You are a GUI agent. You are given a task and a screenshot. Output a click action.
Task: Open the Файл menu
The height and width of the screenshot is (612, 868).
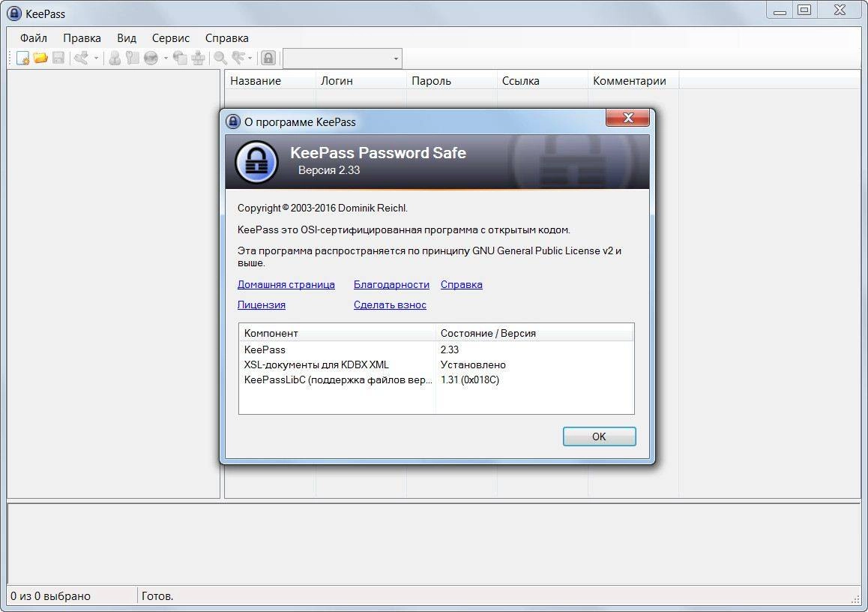point(34,38)
